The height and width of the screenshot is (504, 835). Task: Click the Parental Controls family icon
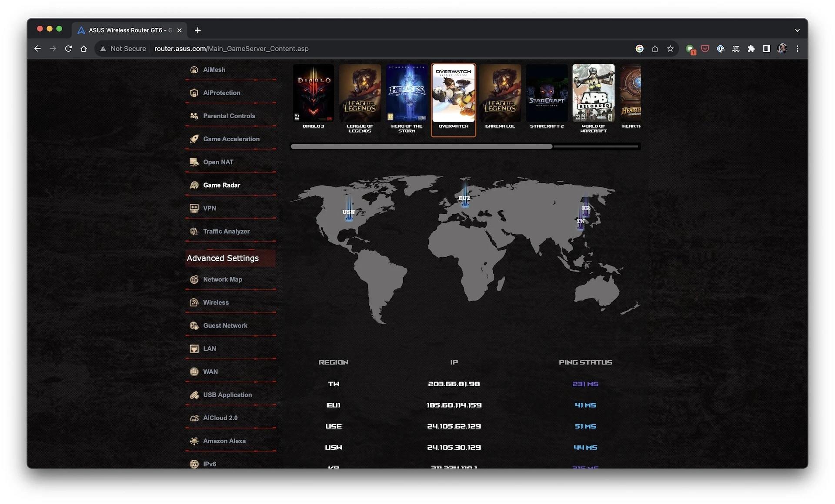coord(194,116)
